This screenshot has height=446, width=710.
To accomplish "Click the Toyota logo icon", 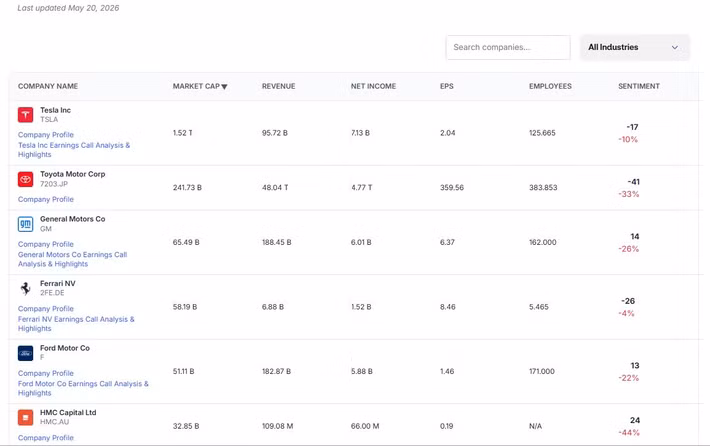I will coord(25,179).
